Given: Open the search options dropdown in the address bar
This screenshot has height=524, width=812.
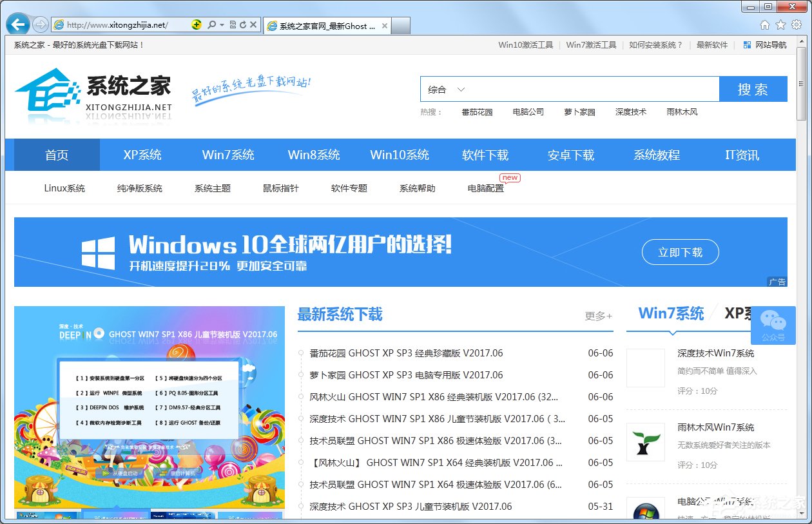Looking at the screenshot, I should pos(221,24).
